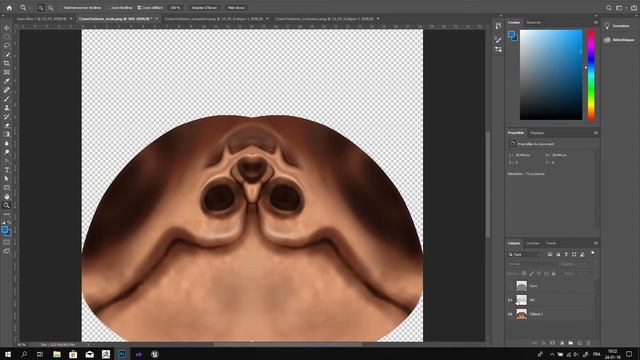The width and height of the screenshot is (640, 360).
Task: Hide the middle layer's visibility eye
Action: (510, 300)
